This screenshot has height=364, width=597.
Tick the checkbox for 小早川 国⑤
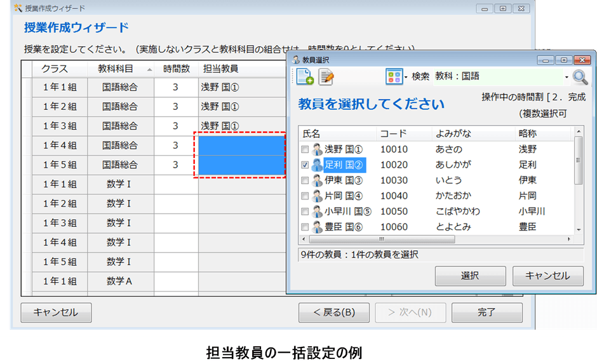pyautogui.click(x=305, y=212)
